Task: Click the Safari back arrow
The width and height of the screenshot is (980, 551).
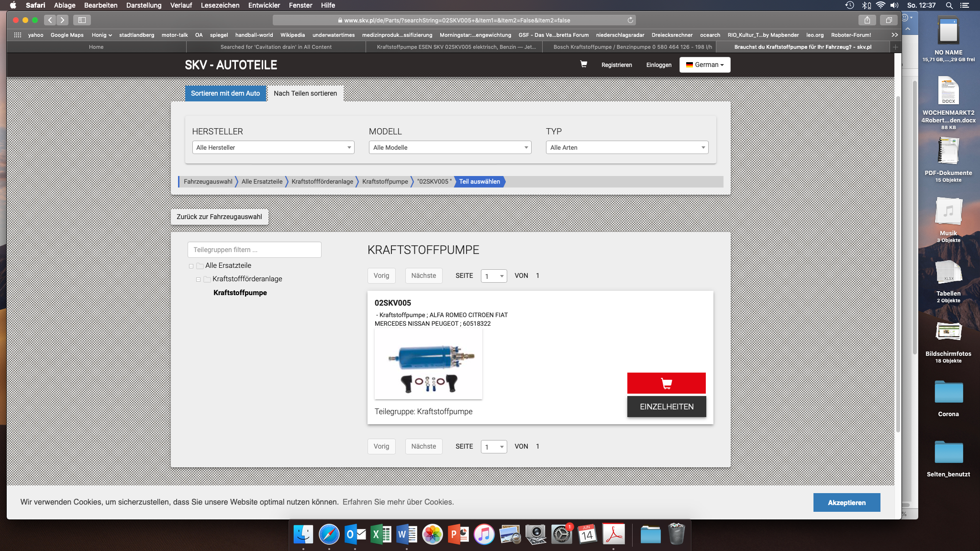Action: (50, 20)
